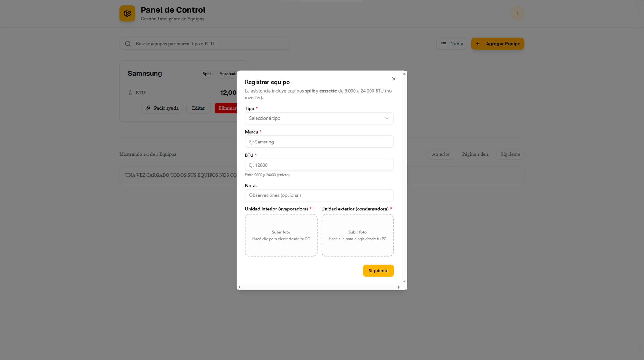
Task: Click the BTU number field
Action: point(319,165)
